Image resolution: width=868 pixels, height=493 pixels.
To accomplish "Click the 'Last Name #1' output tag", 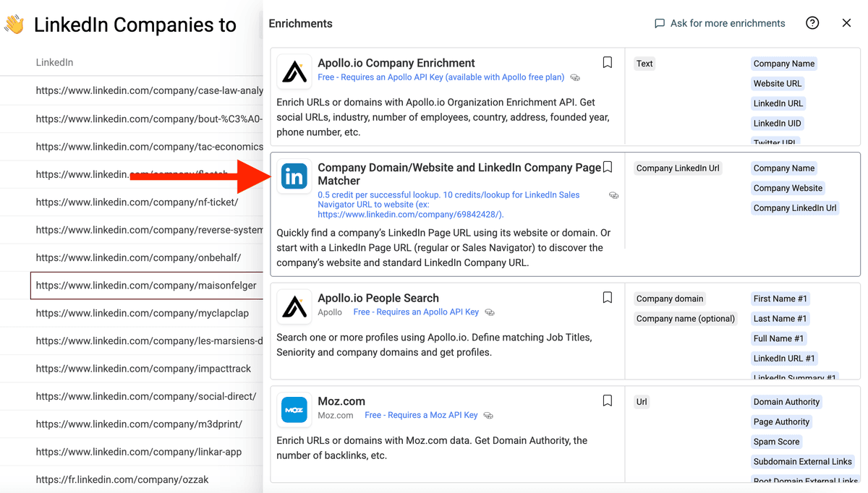I will pyautogui.click(x=780, y=319).
